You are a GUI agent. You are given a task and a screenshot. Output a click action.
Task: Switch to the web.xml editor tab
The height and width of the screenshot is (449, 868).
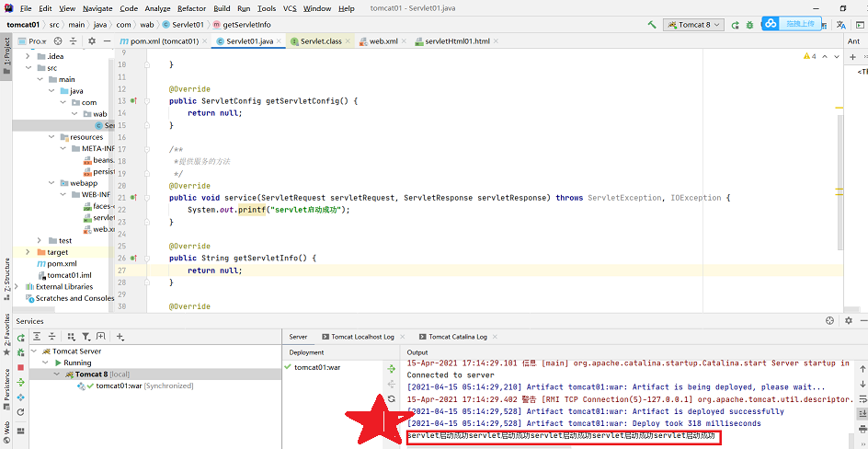383,41
